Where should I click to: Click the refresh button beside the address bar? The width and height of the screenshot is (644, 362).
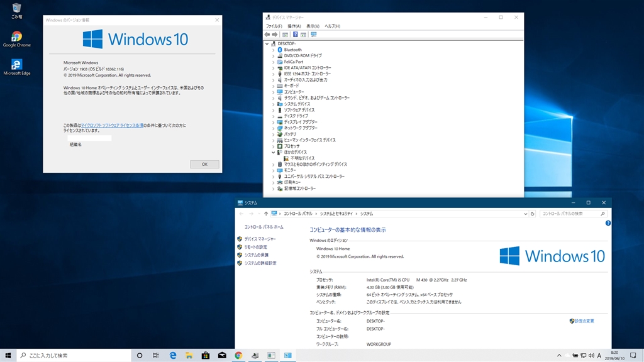[x=532, y=214]
